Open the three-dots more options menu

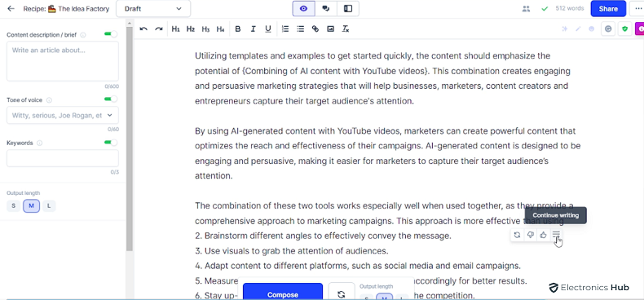click(637, 9)
